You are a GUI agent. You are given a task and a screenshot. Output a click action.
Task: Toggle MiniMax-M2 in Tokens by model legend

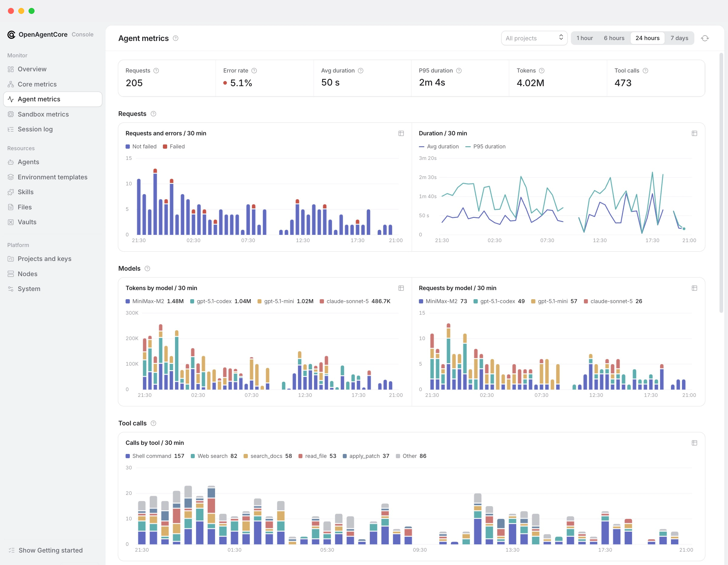(x=154, y=302)
